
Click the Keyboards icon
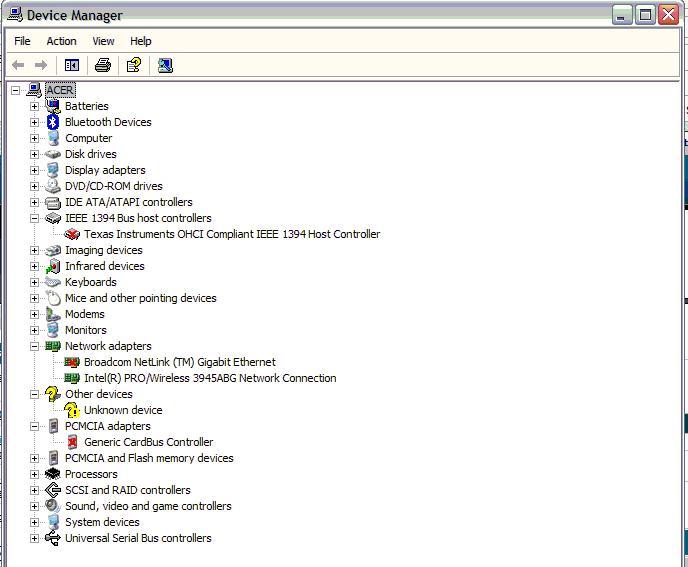click(x=53, y=282)
